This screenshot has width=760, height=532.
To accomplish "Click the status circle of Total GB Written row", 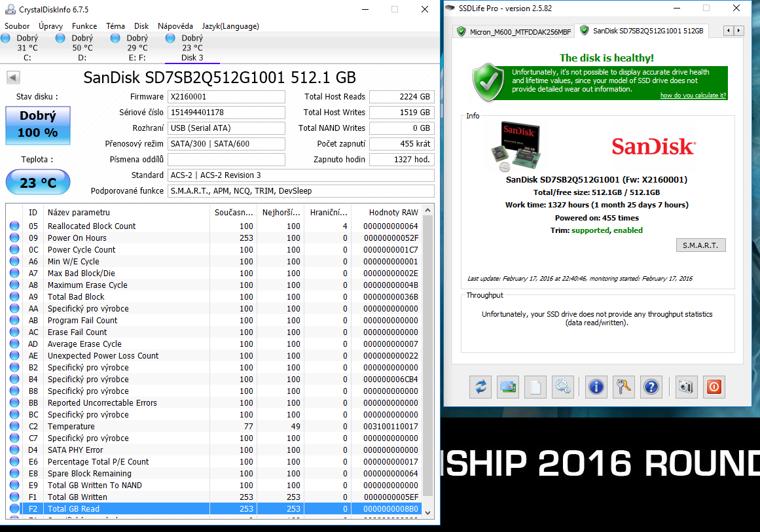I will pyautogui.click(x=14, y=497).
